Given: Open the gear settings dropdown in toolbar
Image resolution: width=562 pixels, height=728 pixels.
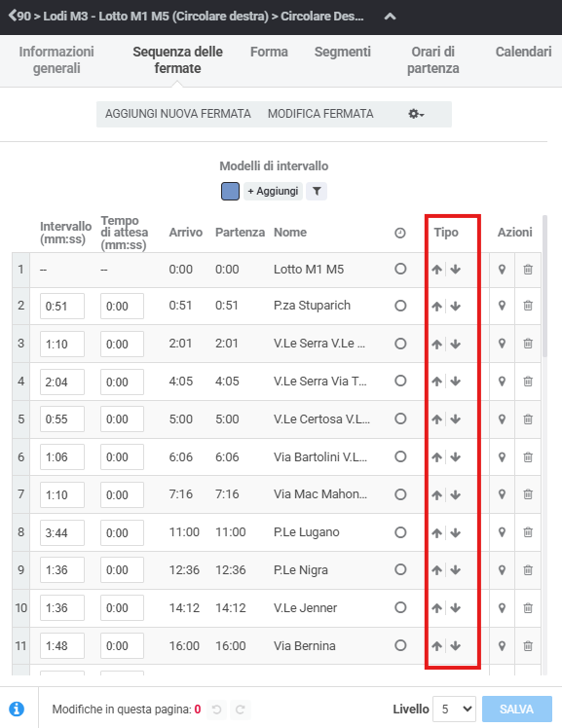Looking at the screenshot, I should (x=416, y=114).
